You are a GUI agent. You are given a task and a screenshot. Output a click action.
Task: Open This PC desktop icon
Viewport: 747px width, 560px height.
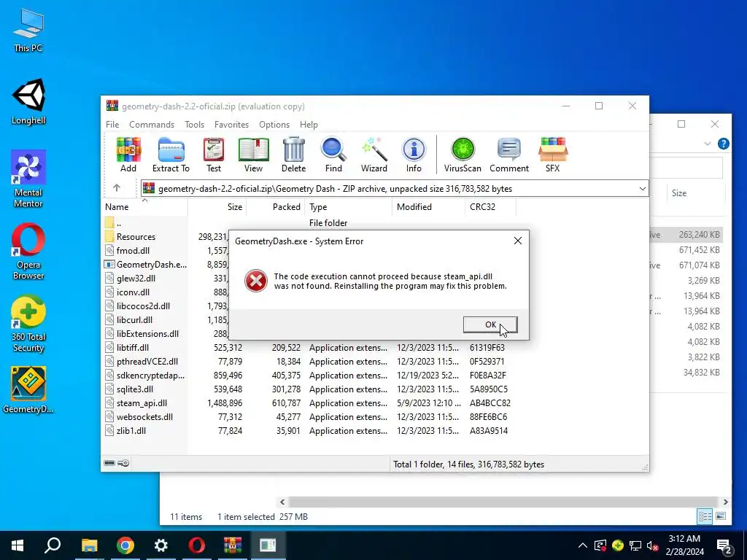pyautogui.click(x=28, y=30)
